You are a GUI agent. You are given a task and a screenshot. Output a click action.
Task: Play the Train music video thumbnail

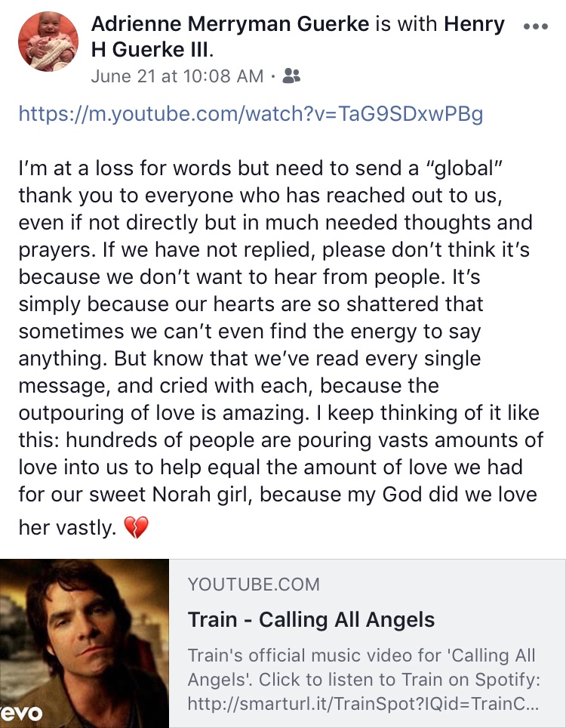click(85, 643)
